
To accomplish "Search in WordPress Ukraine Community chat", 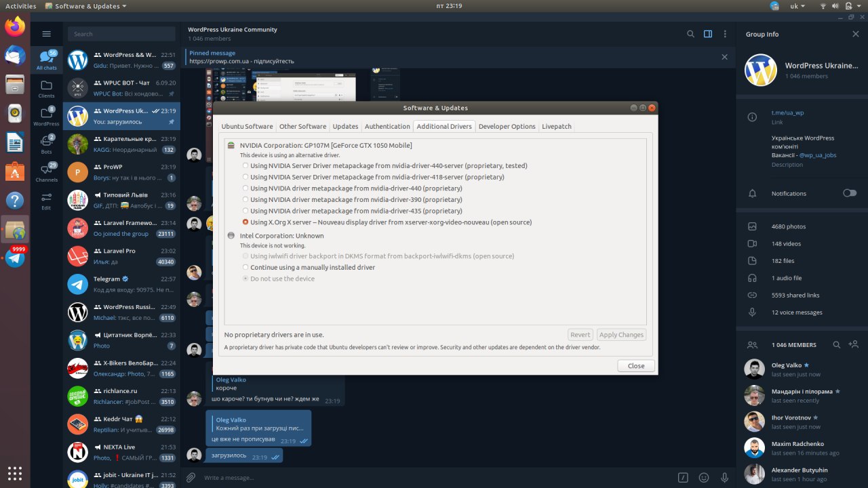I will coord(690,34).
